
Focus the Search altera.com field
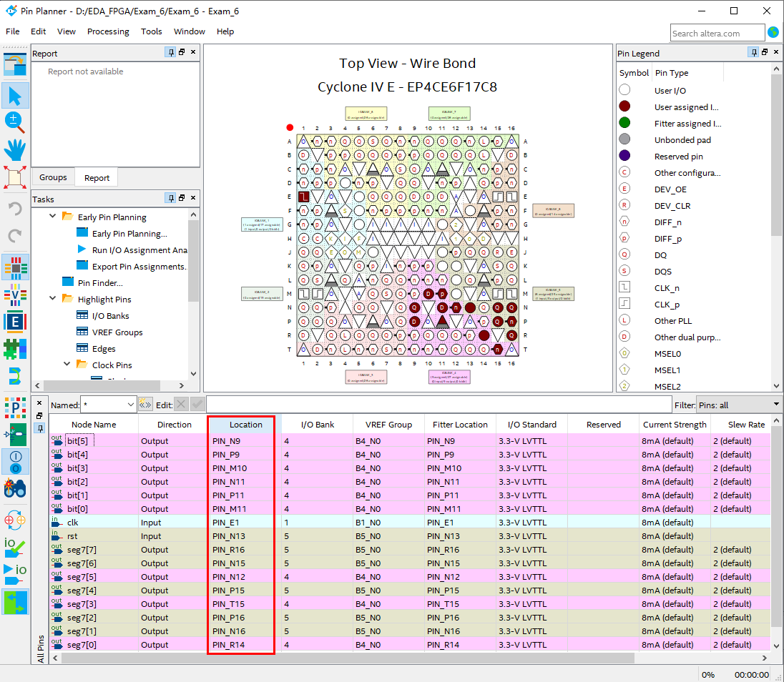(x=717, y=33)
